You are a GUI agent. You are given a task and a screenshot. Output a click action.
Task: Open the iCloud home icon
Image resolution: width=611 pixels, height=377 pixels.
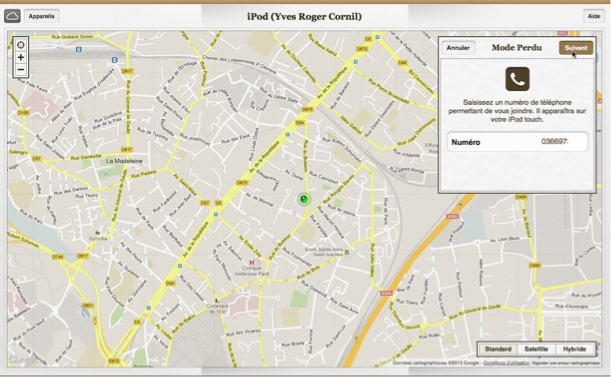click(x=12, y=16)
